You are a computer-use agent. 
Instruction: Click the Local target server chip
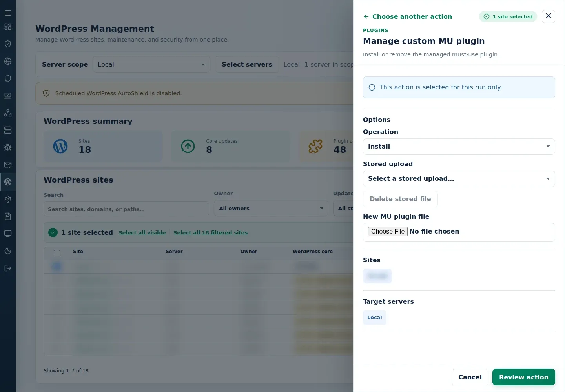(375, 318)
